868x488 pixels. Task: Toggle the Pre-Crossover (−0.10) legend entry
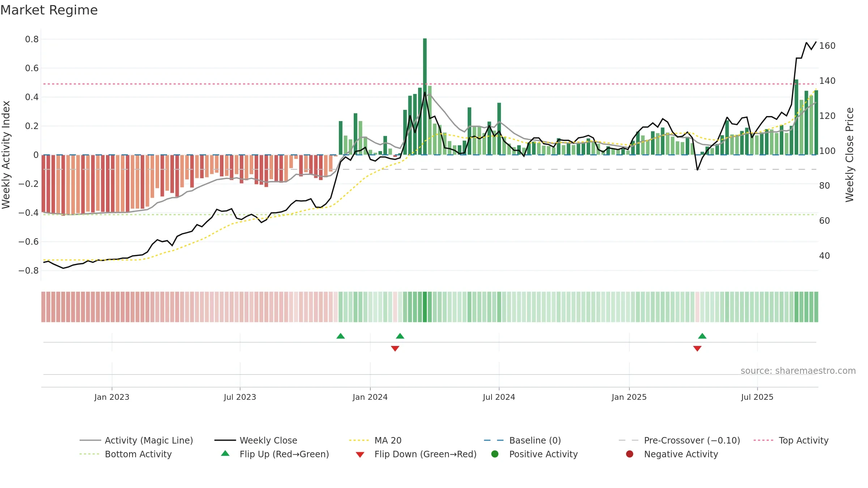pos(679,440)
